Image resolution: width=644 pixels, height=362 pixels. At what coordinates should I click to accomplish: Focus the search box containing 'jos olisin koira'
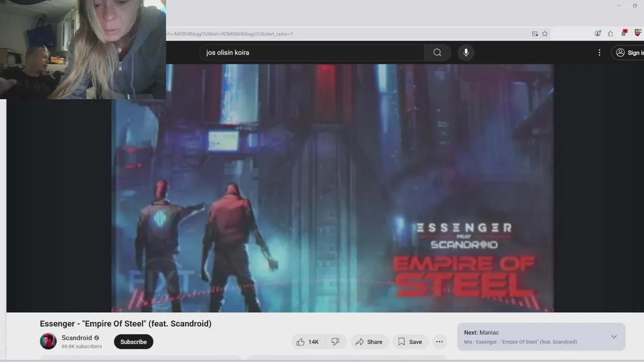[x=312, y=52]
